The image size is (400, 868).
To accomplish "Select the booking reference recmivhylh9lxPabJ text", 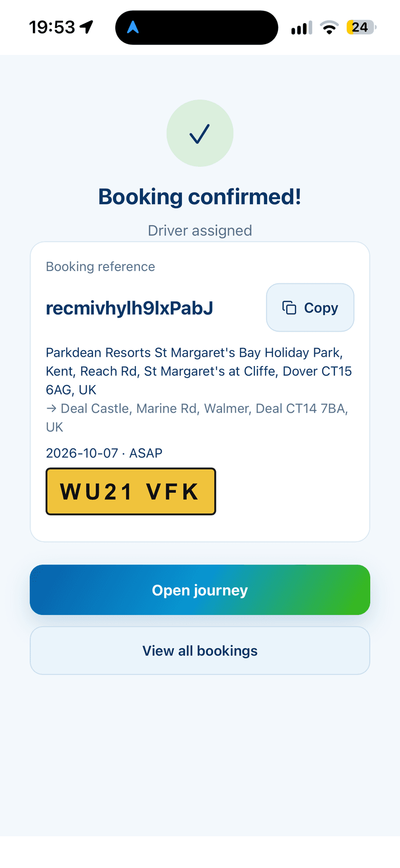I will click(129, 308).
